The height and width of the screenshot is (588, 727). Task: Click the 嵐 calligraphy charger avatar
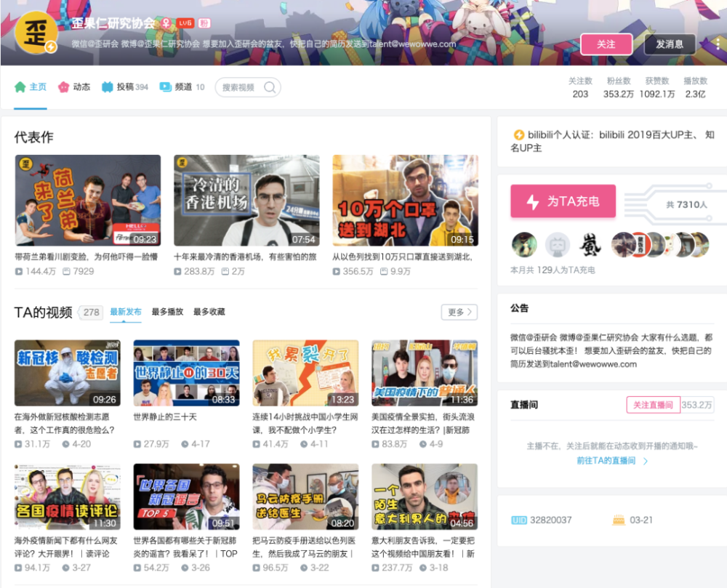(590, 245)
